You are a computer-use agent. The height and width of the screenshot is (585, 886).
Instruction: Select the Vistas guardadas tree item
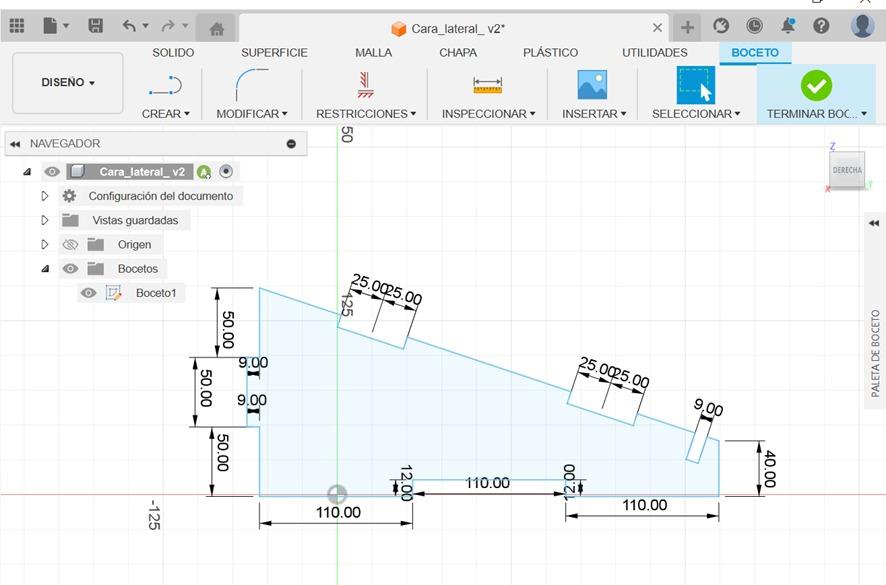[135, 220]
